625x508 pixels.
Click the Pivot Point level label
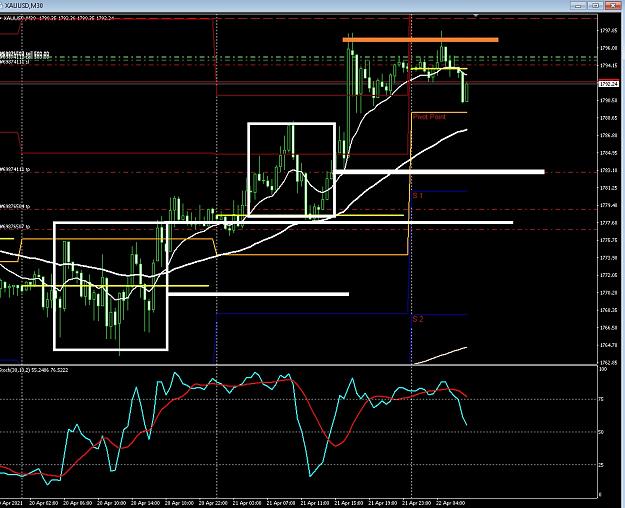click(429, 117)
